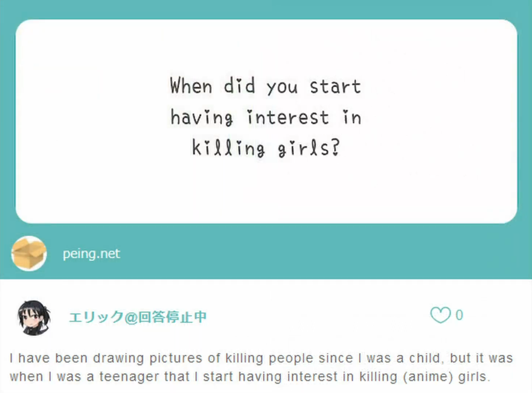
Task: Click the word 'child' in the answer text
Action: point(425,358)
